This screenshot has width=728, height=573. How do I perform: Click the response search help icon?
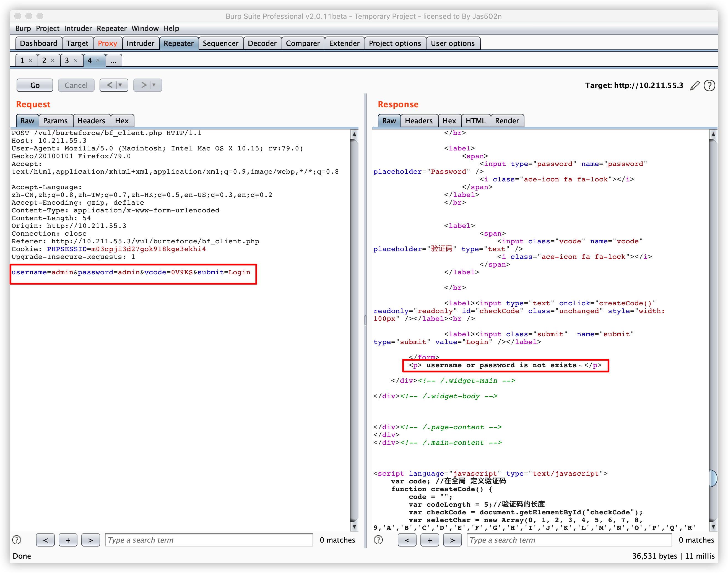(378, 540)
